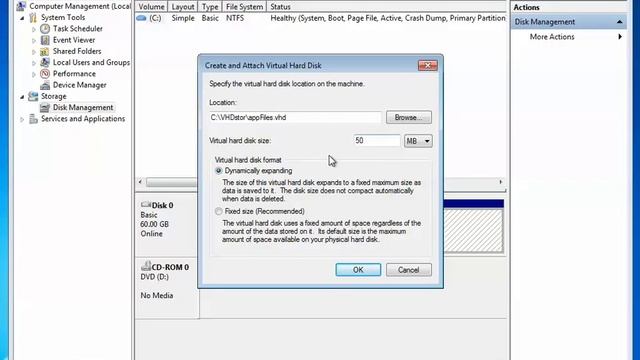This screenshot has height=360, width=640.
Task: Select Local Users and Groups label
Action: click(91, 62)
